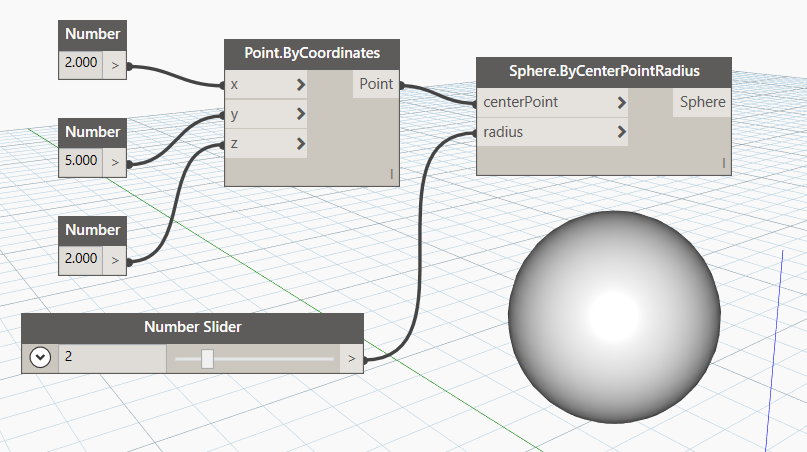This screenshot has width=807, height=452.
Task: Select the Number Slider node title
Action: click(192, 327)
